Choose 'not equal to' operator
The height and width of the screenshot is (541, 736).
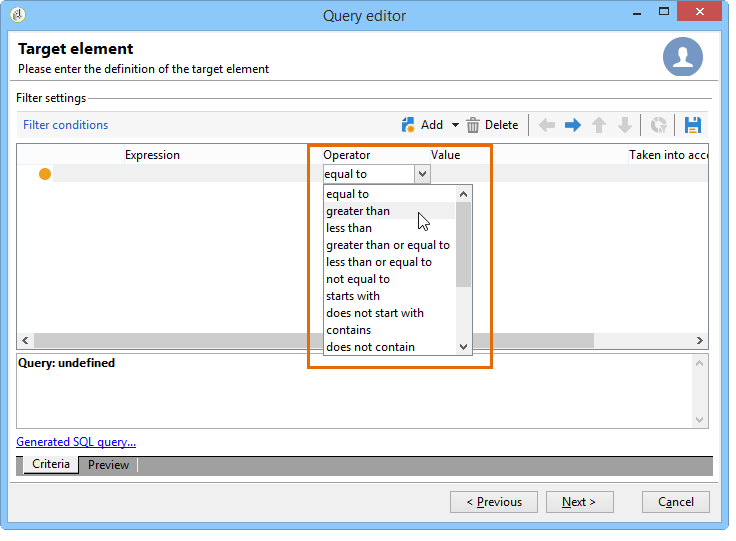pos(390,279)
